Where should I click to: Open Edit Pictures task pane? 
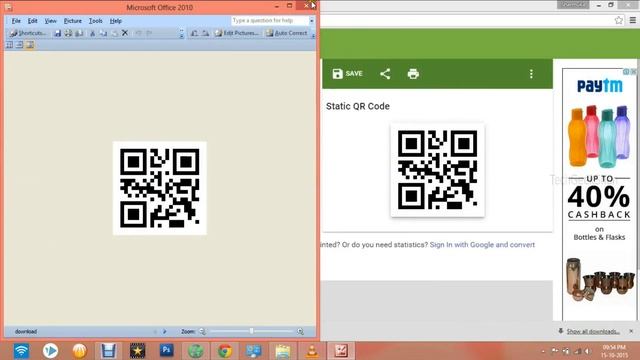237,33
